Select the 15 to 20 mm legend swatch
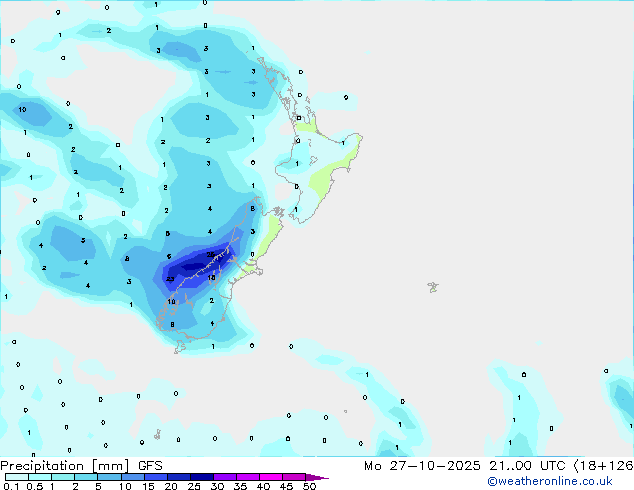Screen dimensions: 634x490 click(155, 477)
